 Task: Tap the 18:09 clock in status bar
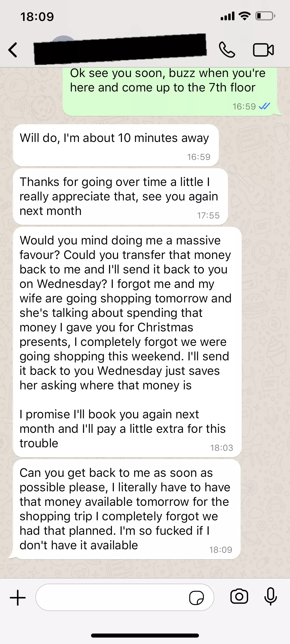click(x=37, y=17)
